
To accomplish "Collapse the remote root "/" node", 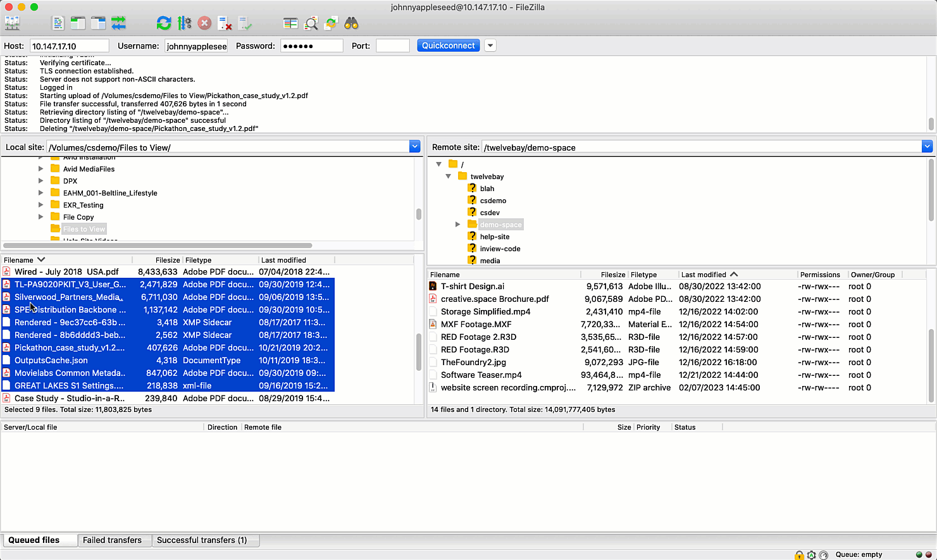I will [438, 164].
